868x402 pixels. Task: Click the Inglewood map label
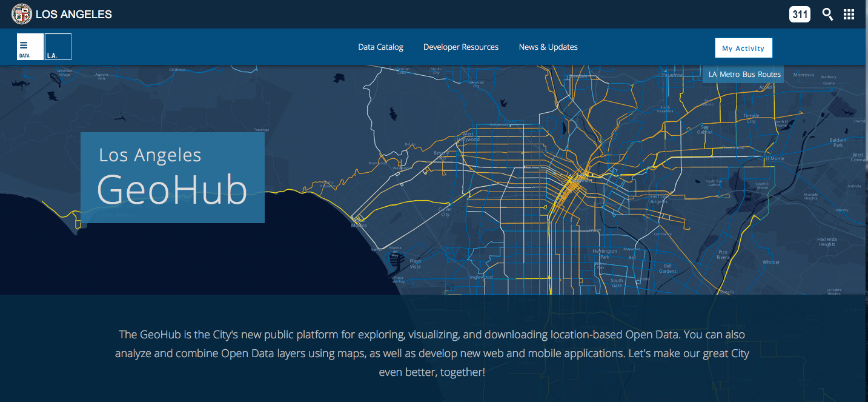pos(482,277)
